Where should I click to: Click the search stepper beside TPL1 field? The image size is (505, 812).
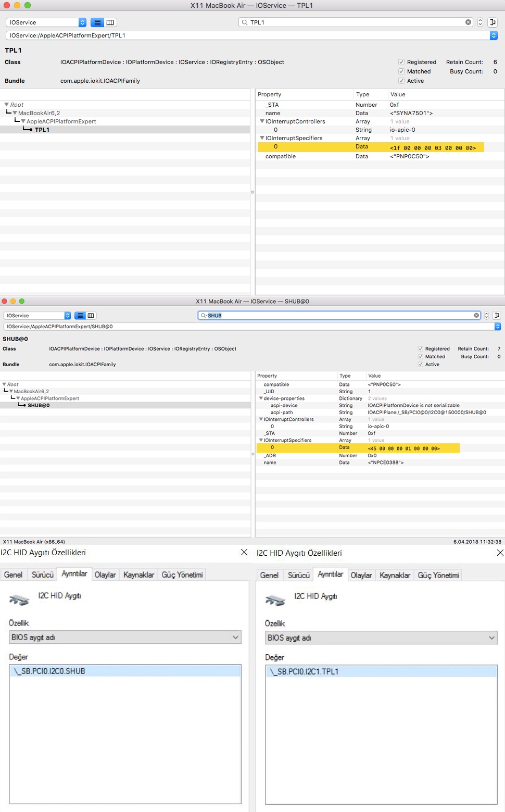click(480, 22)
